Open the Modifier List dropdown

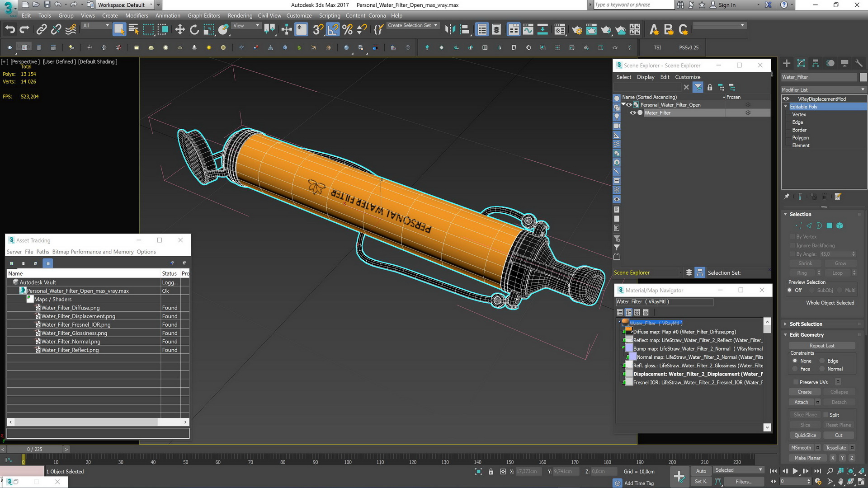coord(824,89)
